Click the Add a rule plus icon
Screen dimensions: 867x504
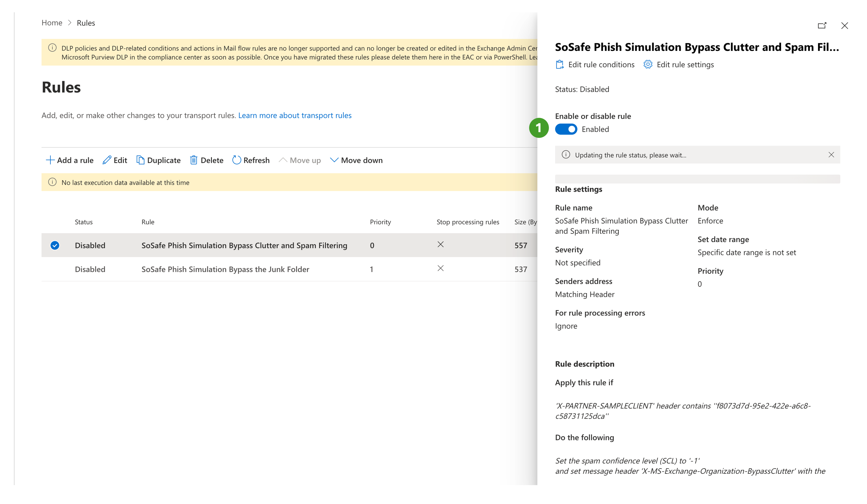tap(50, 160)
